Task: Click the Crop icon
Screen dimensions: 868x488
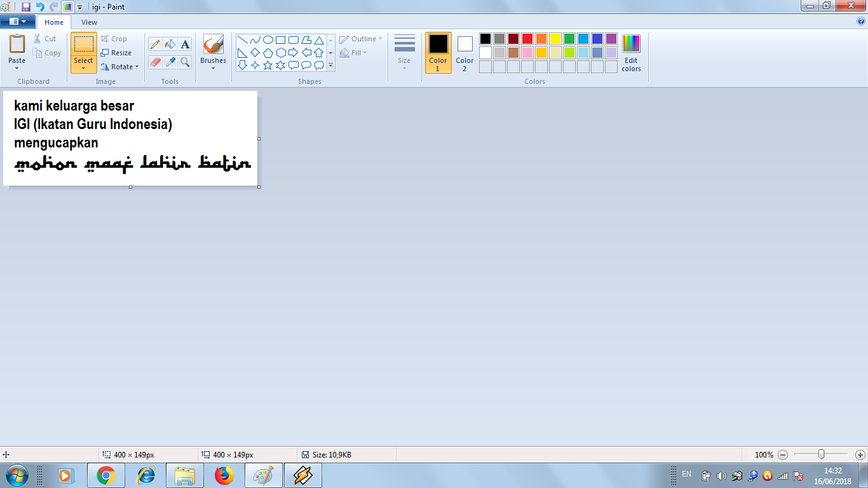Action: click(x=105, y=39)
